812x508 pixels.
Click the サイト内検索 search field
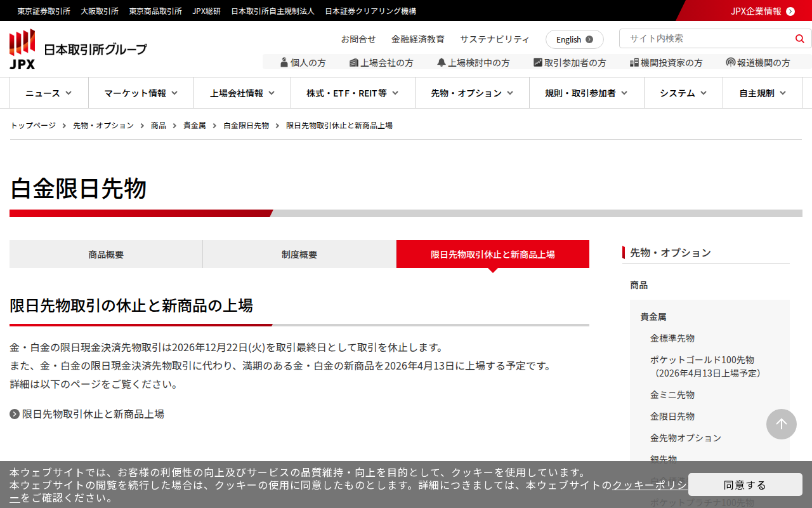pyautogui.click(x=707, y=38)
